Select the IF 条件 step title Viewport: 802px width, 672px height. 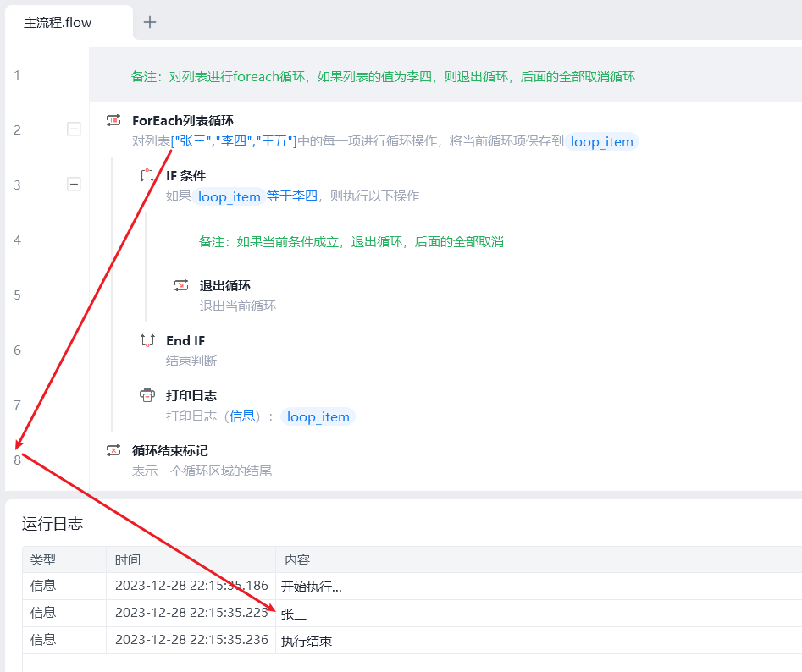pyautogui.click(x=185, y=176)
